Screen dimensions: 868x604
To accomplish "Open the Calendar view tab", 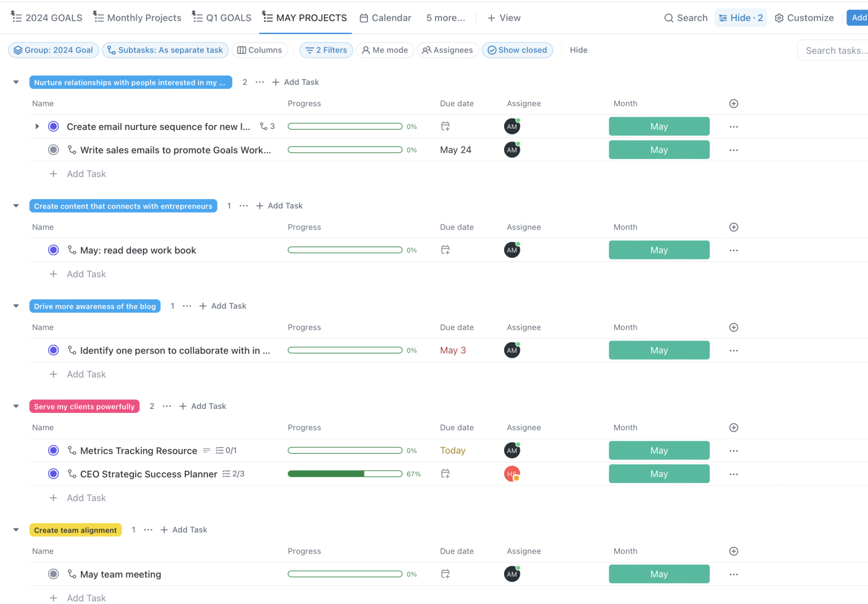I will coord(385,18).
